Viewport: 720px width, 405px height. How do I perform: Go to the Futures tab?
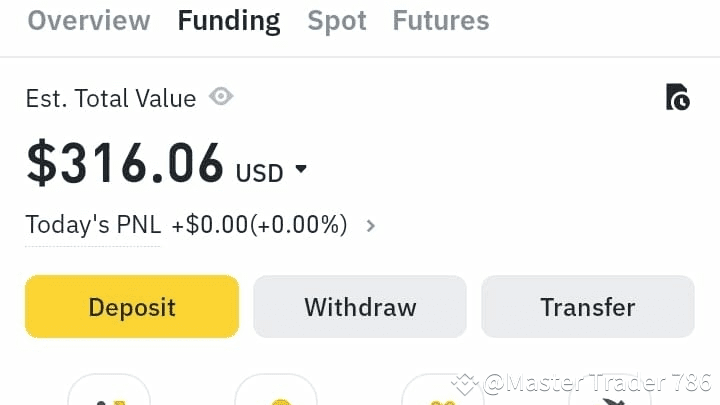pyautogui.click(x=441, y=20)
